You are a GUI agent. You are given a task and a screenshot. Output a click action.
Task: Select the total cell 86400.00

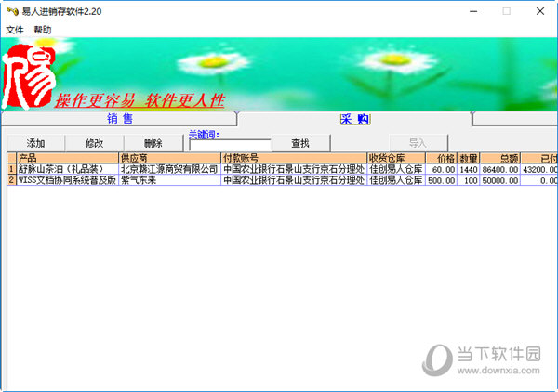(500, 169)
